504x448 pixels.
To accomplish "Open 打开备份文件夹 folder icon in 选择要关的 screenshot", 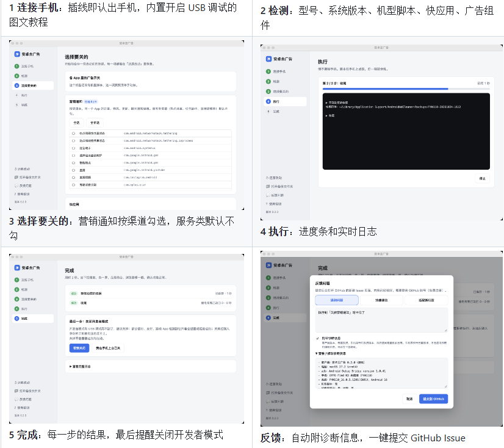I will point(16,177).
